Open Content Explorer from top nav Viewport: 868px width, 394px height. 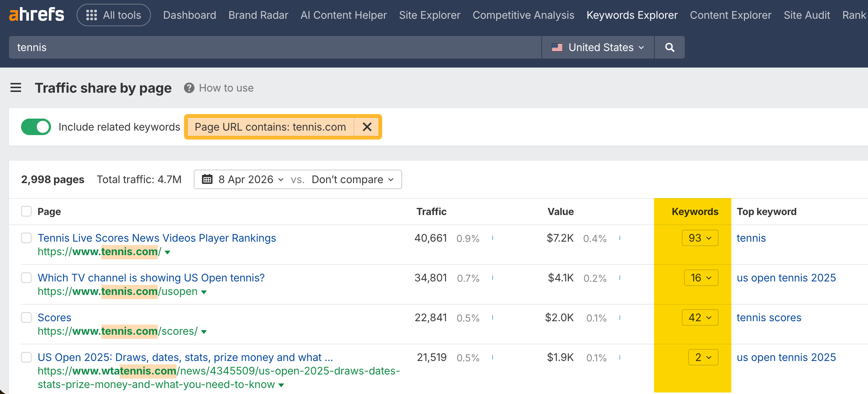[x=730, y=15]
